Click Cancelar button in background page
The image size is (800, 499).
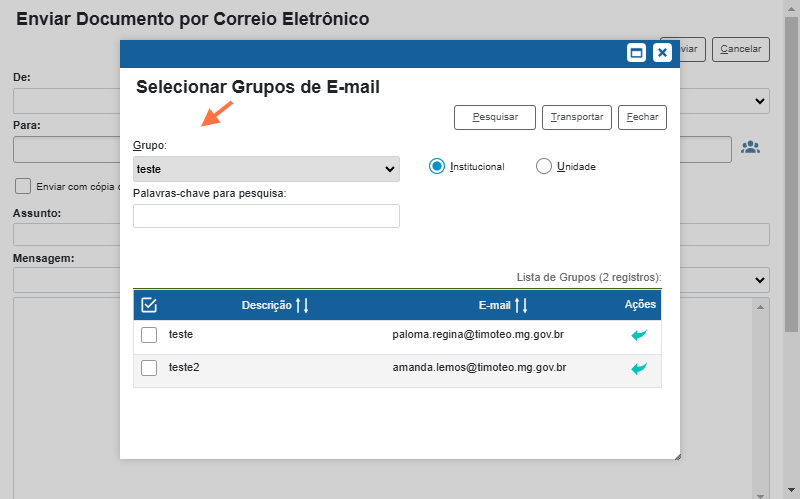point(741,49)
